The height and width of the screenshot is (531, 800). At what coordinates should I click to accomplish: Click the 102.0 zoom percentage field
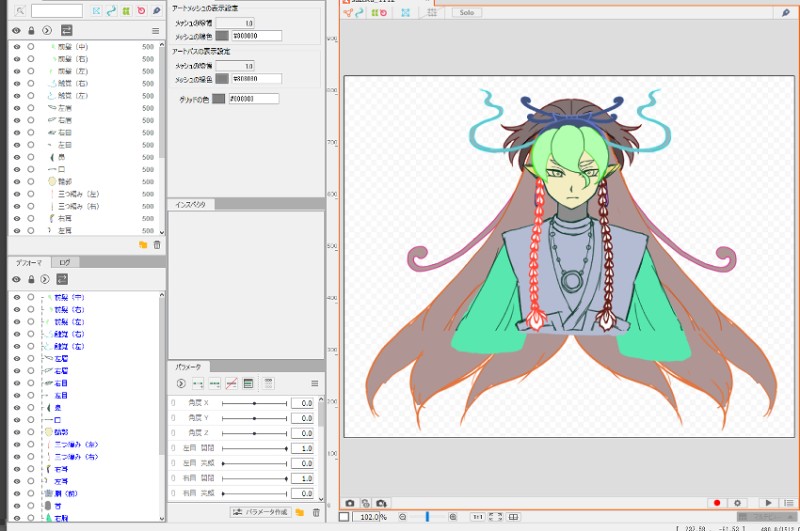click(x=366, y=517)
